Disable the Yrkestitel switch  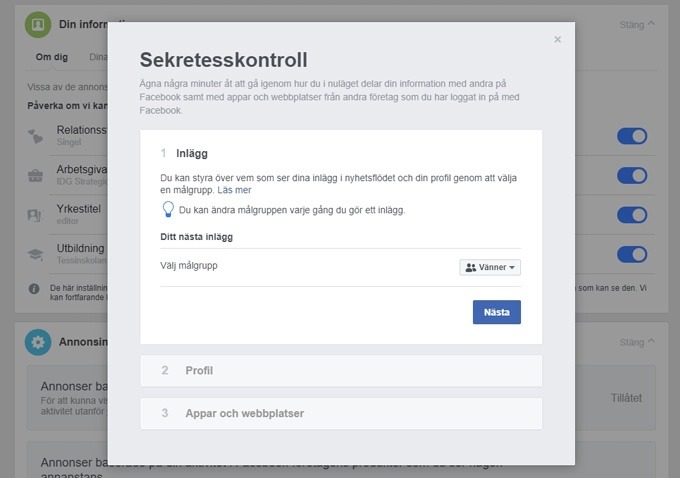coord(632,215)
